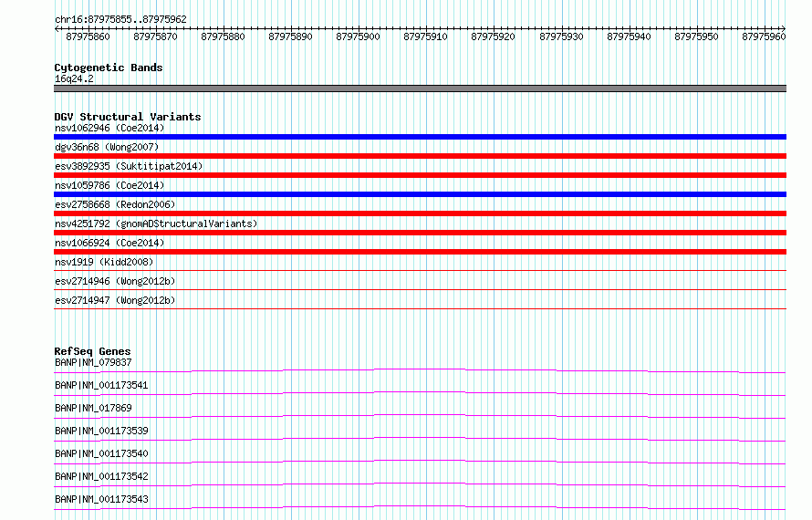
Task: Open transcript label BANP|NM_017869
Action: click(93, 408)
